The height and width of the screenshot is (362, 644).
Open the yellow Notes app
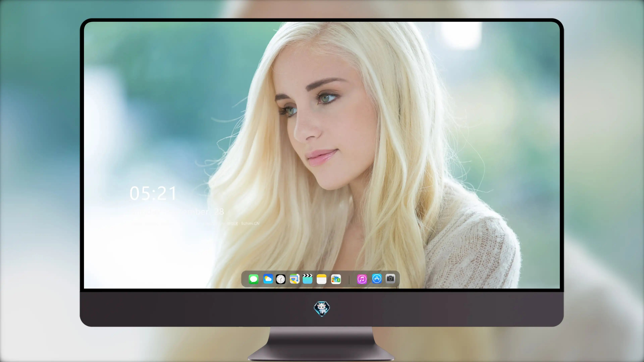[321, 279]
